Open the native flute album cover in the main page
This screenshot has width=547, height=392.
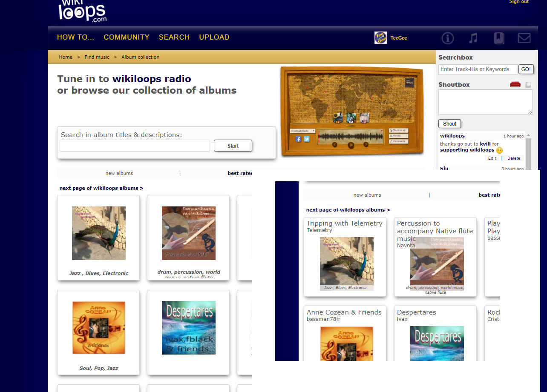189,233
